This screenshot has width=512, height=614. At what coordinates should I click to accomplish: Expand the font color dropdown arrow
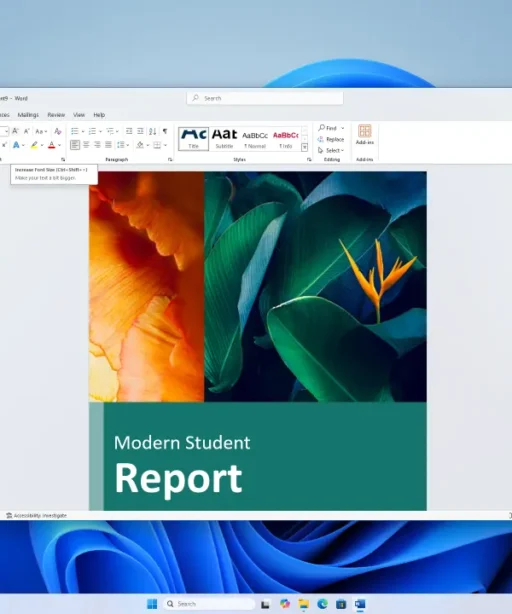pos(59,145)
